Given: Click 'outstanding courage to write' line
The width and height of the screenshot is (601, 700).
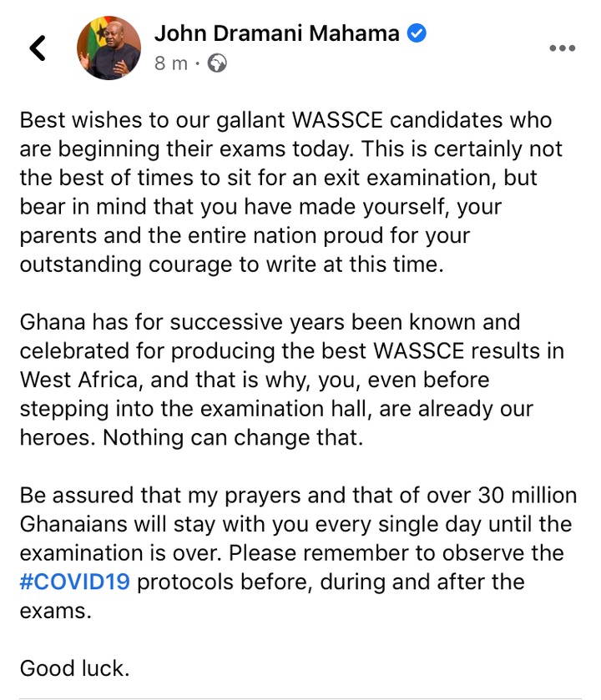Looking at the screenshot, I should (232, 264).
